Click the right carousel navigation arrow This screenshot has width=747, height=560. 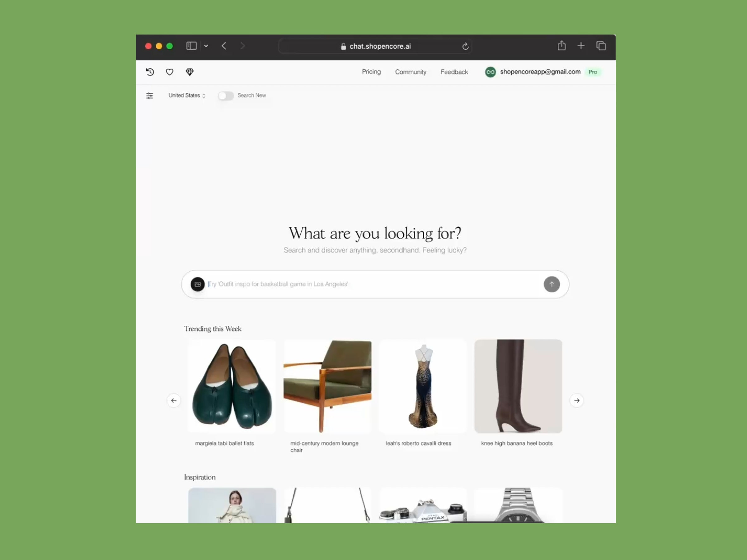576,400
